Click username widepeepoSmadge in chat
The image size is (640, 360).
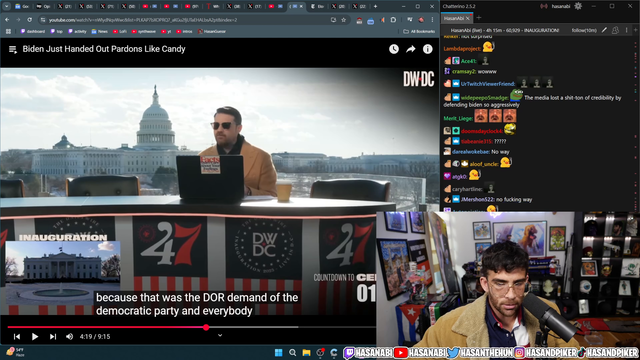point(484,98)
